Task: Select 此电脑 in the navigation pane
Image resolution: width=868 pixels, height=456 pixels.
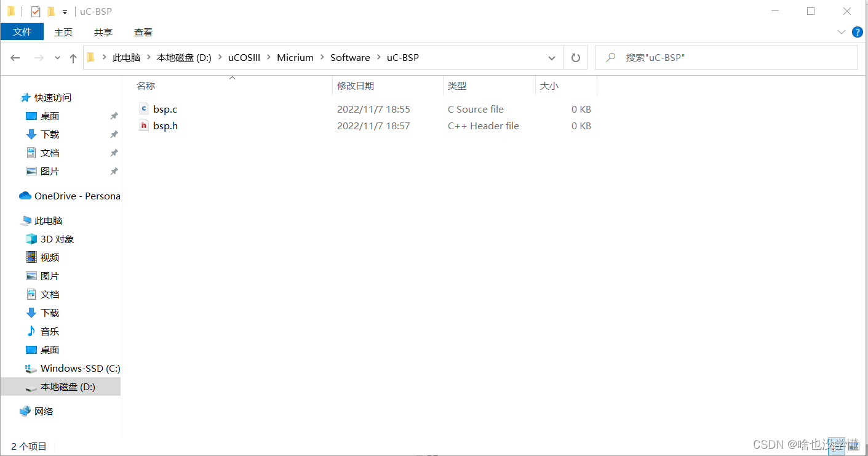Action: coord(49,220)
